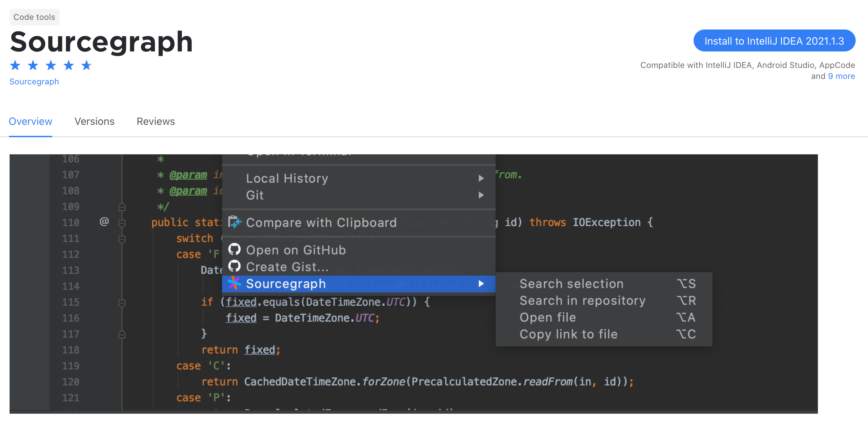Click the @ gutter icon on line 110

coord(104,222)
